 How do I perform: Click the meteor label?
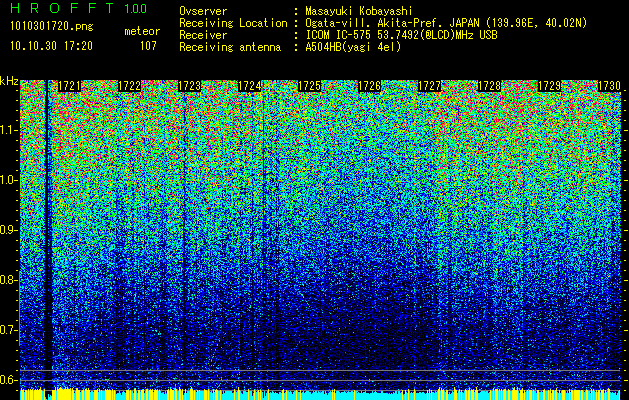142,31
